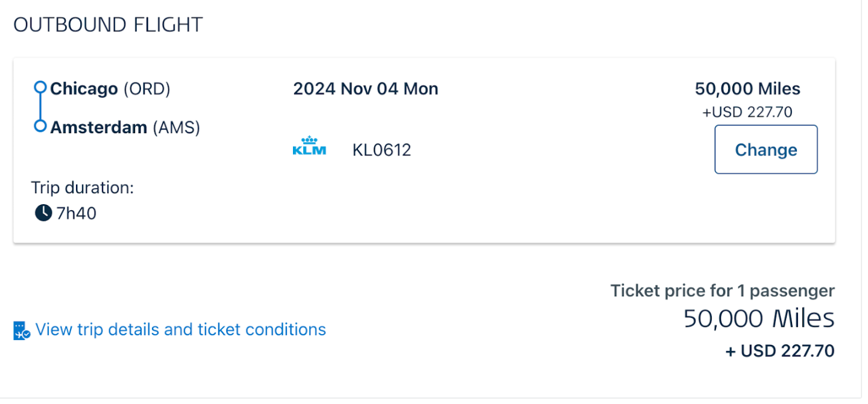Click the large 50,000 Miles total
868x404 pixels.
click(758, 319)
